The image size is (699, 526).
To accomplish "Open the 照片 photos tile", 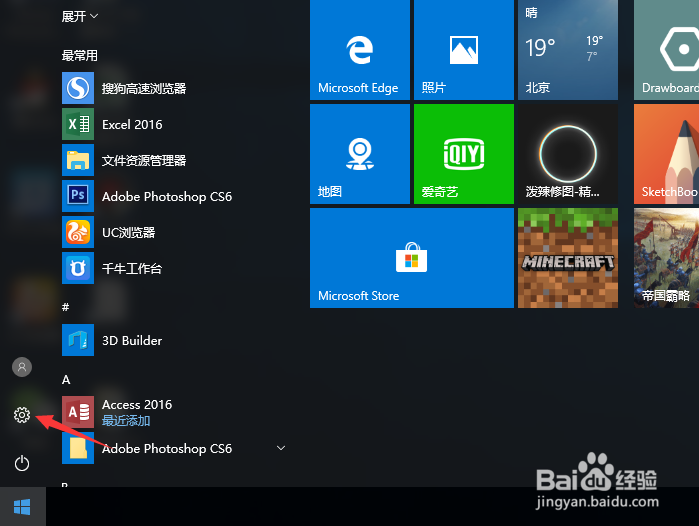I will pos(464,50).
